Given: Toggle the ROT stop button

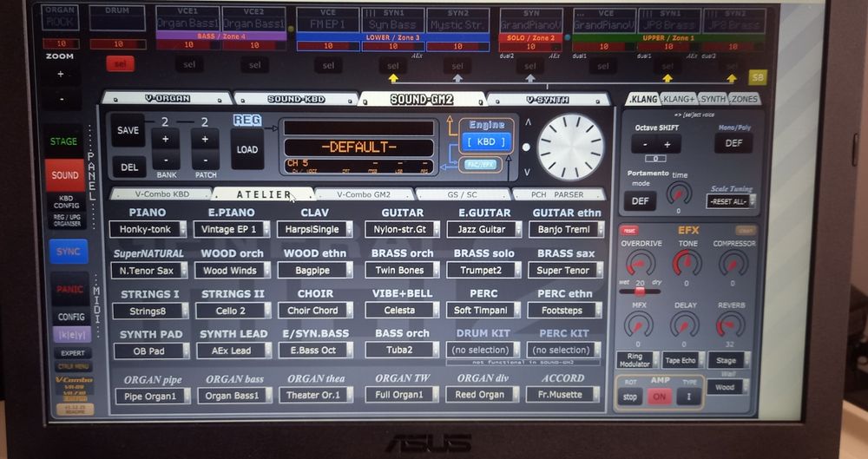Looking at the screenshot, I should [x=630, y=397].
